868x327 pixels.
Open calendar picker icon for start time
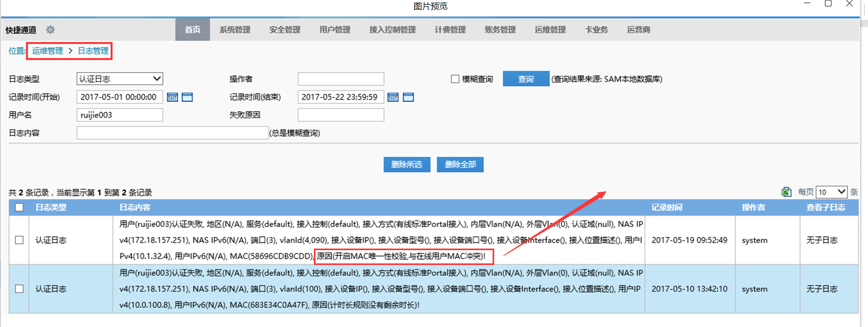click(172, 97)
